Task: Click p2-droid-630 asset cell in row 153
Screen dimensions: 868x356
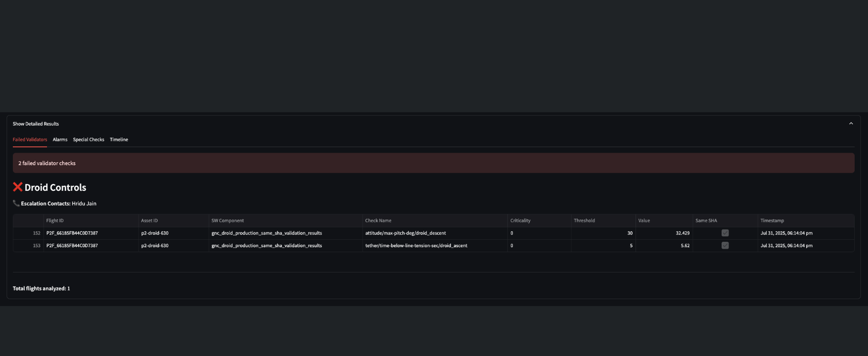Action: pos(174,245)
